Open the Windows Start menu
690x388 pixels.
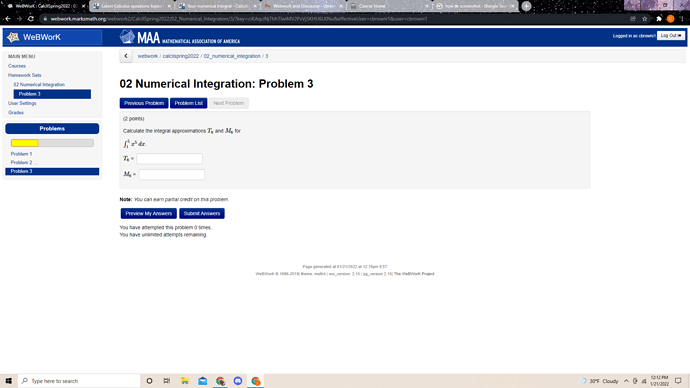coord(8,381)
